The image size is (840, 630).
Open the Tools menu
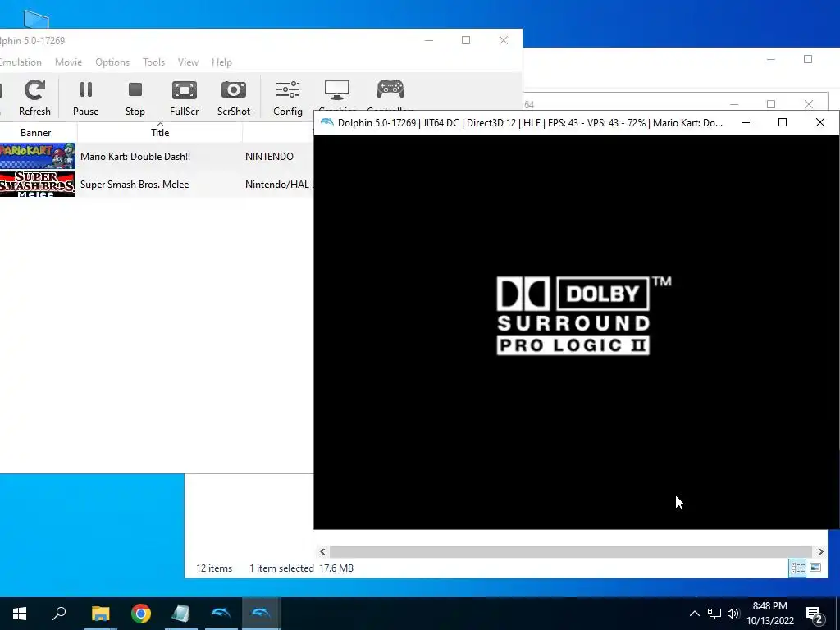point(153,62)
